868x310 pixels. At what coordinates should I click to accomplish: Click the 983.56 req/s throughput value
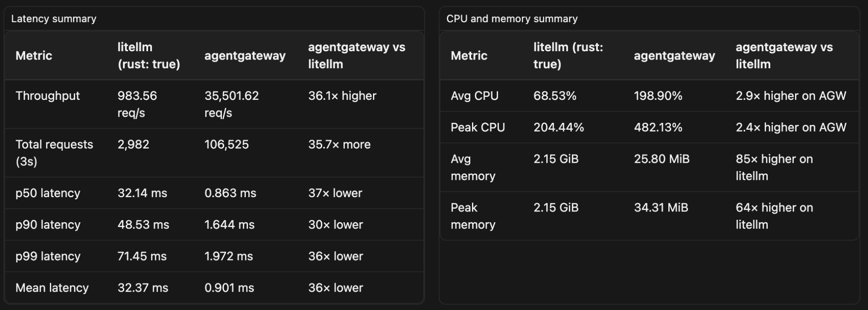137,104
